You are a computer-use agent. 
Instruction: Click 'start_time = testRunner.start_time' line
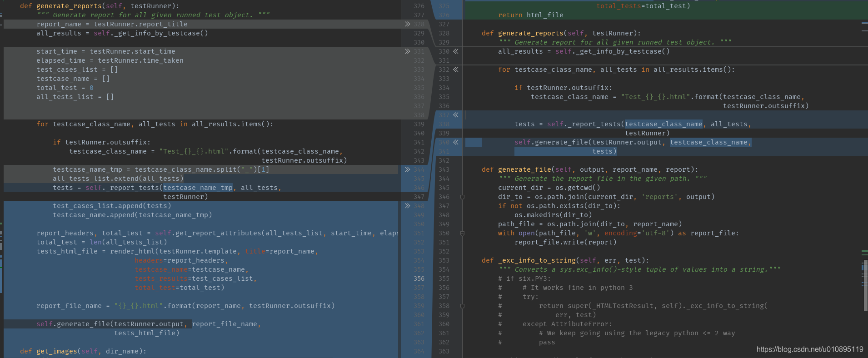tap(105, 51)
